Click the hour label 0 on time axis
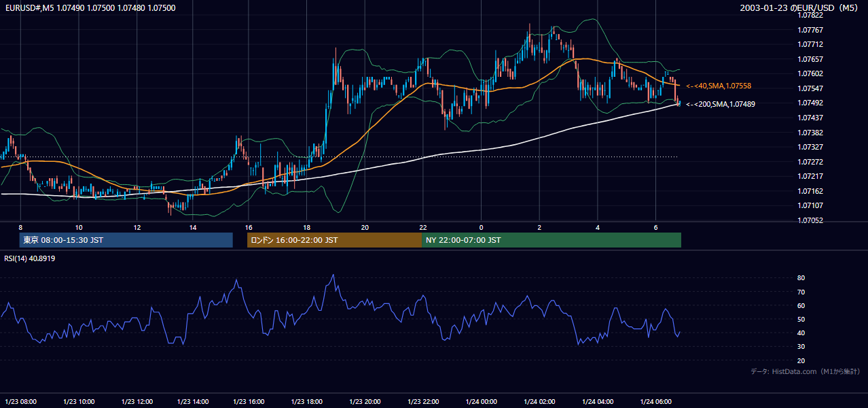The image size is (868, 408). coord(481,227)
